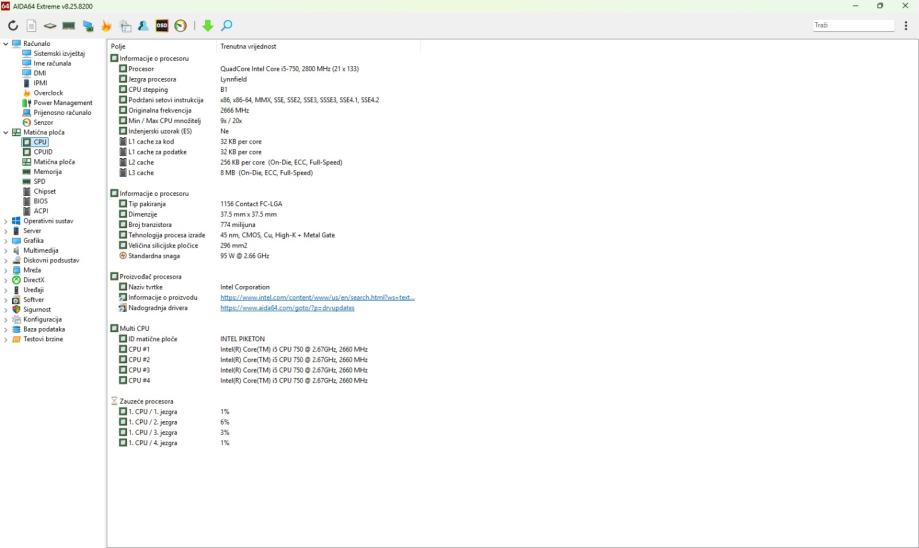Select Sigurnost shield item in tree
The image size is (919, 548).
click(x=32, y=309)
